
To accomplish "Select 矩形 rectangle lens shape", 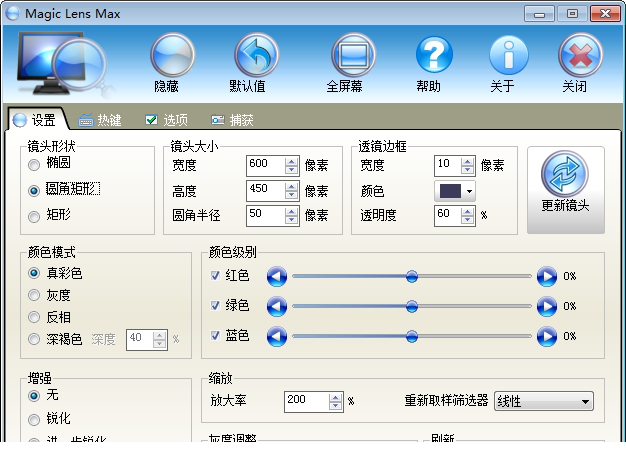I will pyautogui.click(x=34, y=216).
